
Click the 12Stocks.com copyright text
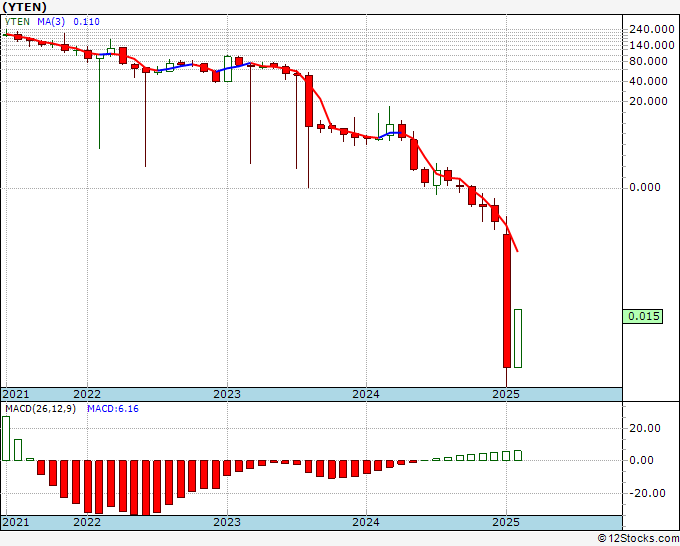pos(638,539)
